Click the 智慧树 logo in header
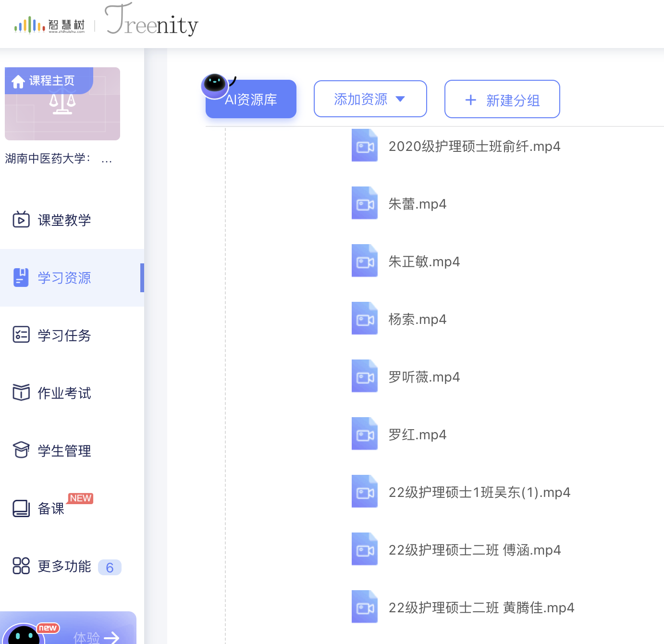Viewport: 664px width, 644px height. (49, 25)
